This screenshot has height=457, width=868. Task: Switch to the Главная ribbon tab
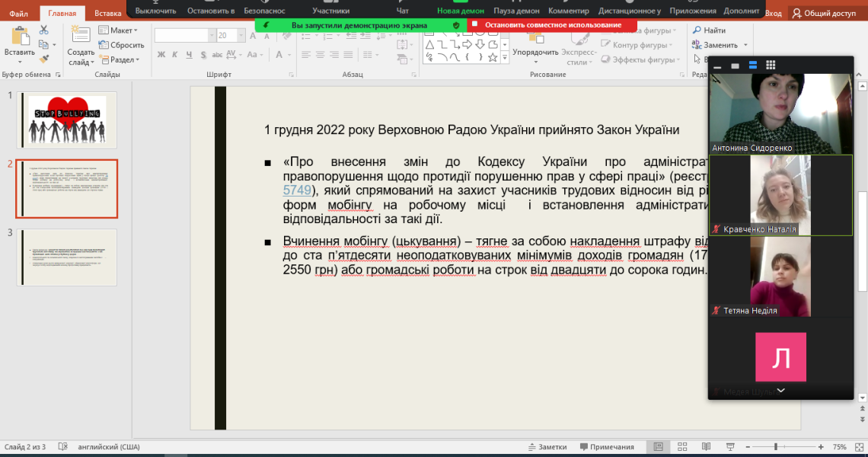point(62,13)
